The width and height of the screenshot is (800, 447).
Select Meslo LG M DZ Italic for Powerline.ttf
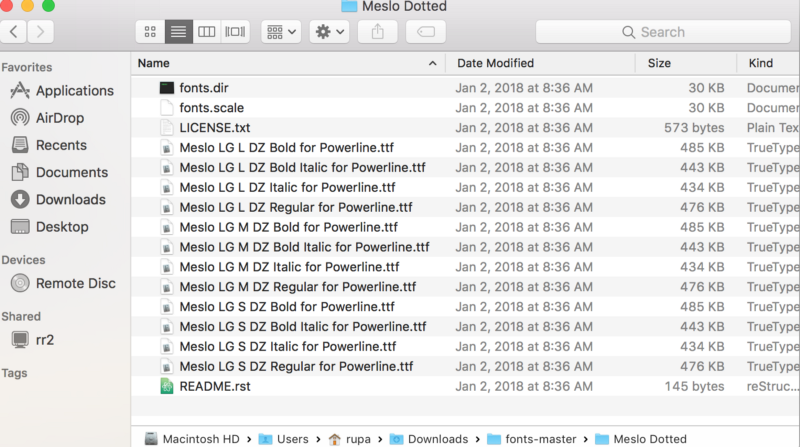[289, 267]
